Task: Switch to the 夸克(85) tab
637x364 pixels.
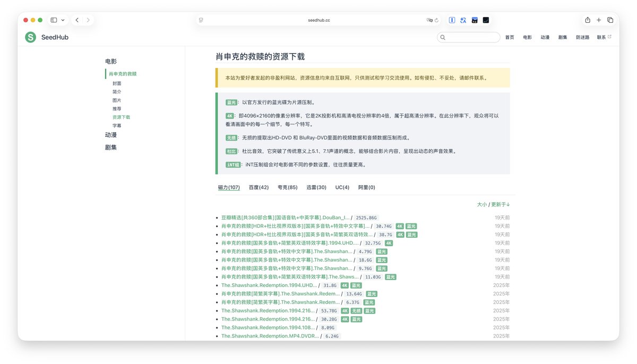Action: [288, 187]
